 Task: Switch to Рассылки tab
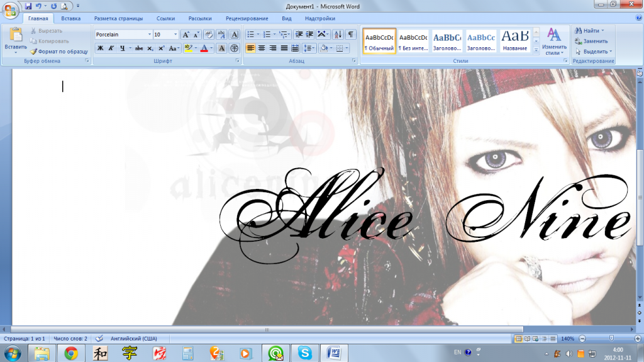click(200, 18)
